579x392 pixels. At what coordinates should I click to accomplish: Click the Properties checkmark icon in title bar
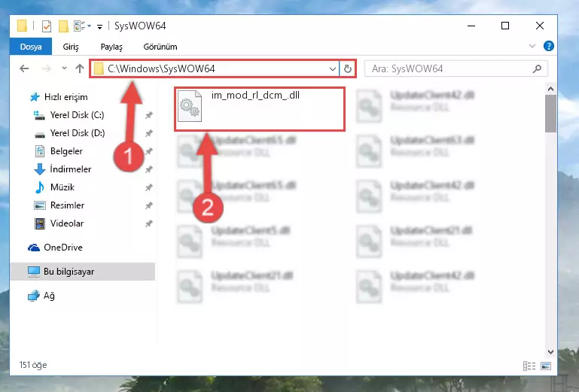(47, 26)
